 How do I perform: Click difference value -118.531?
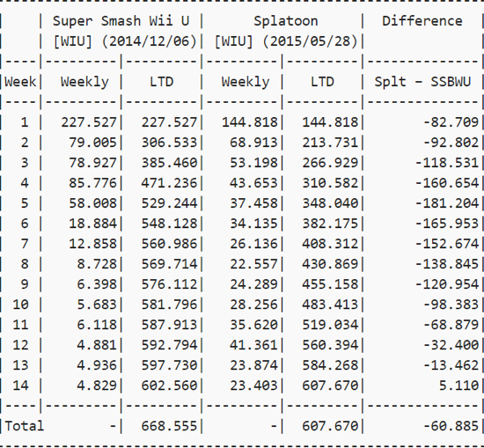[447, 163]
